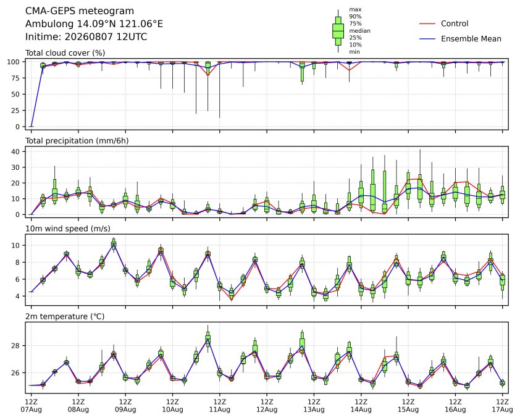Click the "12Z 13Aug" x-axis label
The image size is (520, 420).
[x=314, y=406]
